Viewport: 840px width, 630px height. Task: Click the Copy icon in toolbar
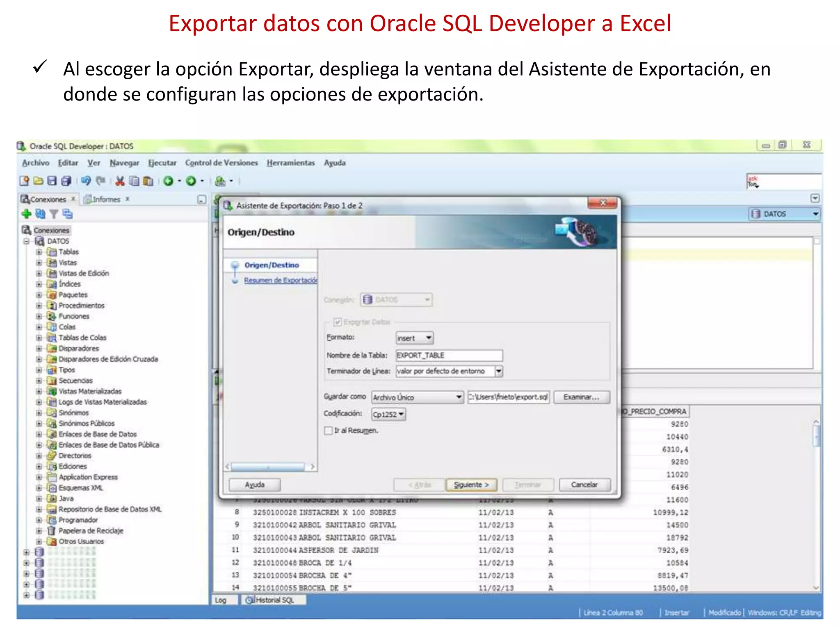click(134, 181)
